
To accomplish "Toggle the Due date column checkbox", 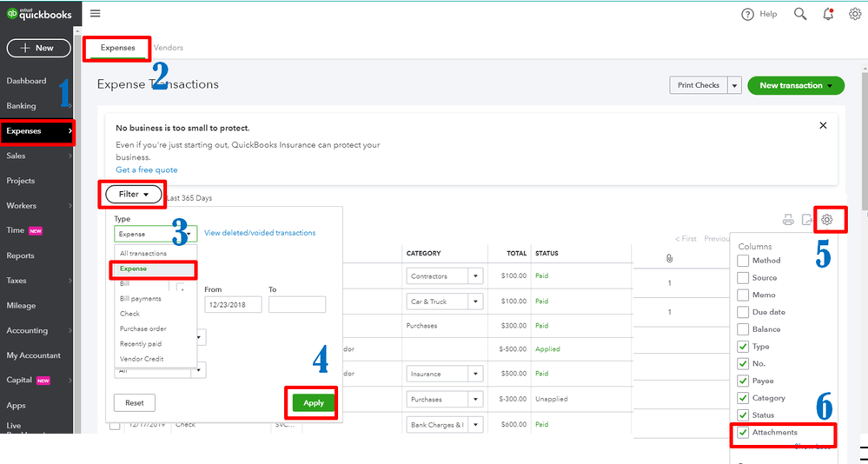I will coord(743,312).
